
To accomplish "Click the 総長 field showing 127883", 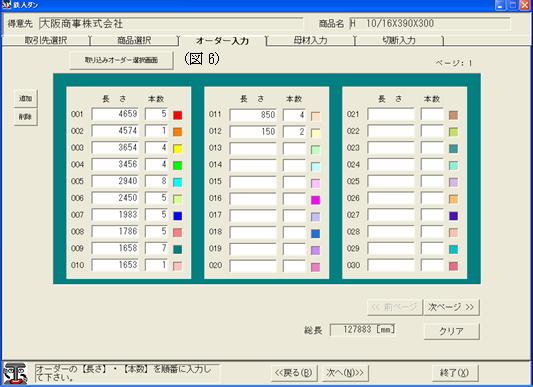I will point(362,330).
